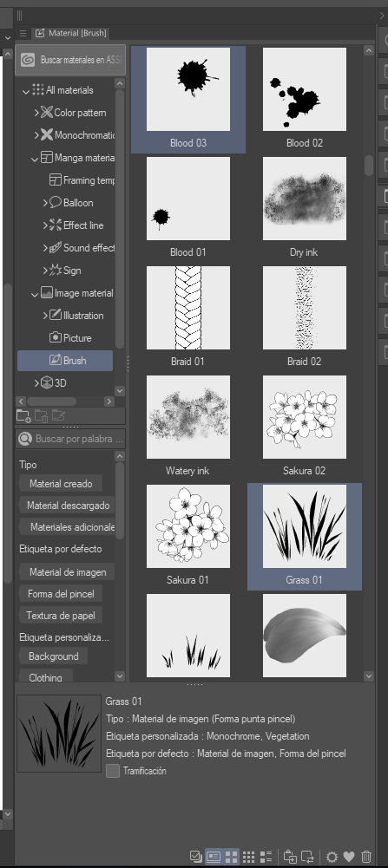
Task: Click the material list scroll down arrow
Action: pyautogui.click(x=369, y=675)
